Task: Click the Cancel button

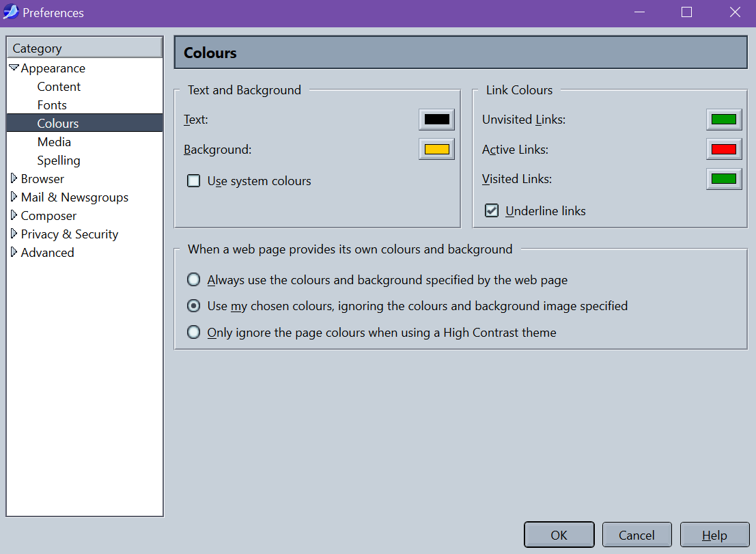Action: [636, 536]
